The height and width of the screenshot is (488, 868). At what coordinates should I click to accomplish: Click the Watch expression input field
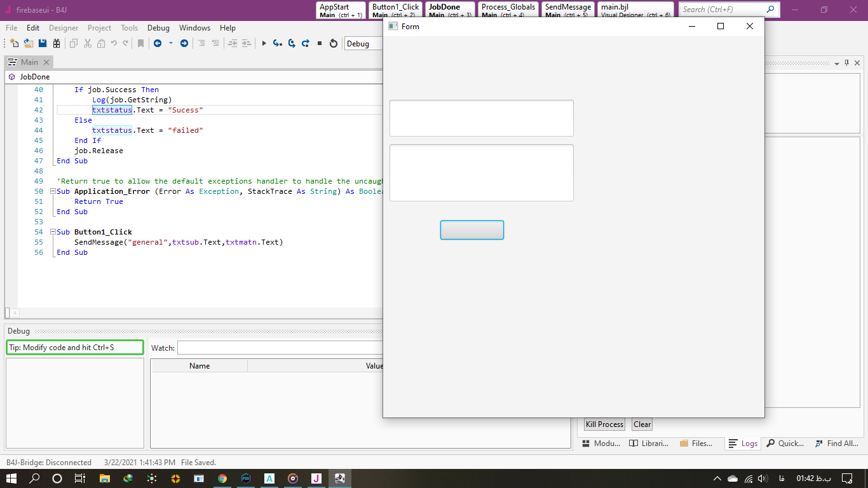tap(280, 348)
